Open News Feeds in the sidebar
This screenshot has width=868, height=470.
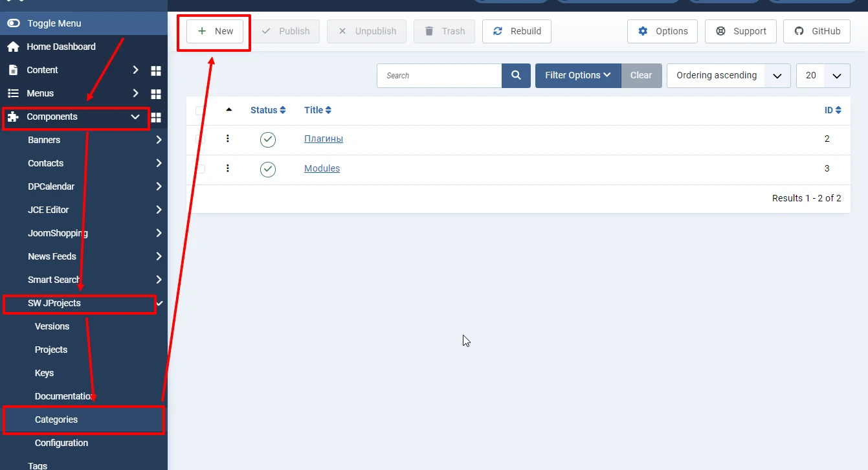pyautogui.click(x=52, y=256)
